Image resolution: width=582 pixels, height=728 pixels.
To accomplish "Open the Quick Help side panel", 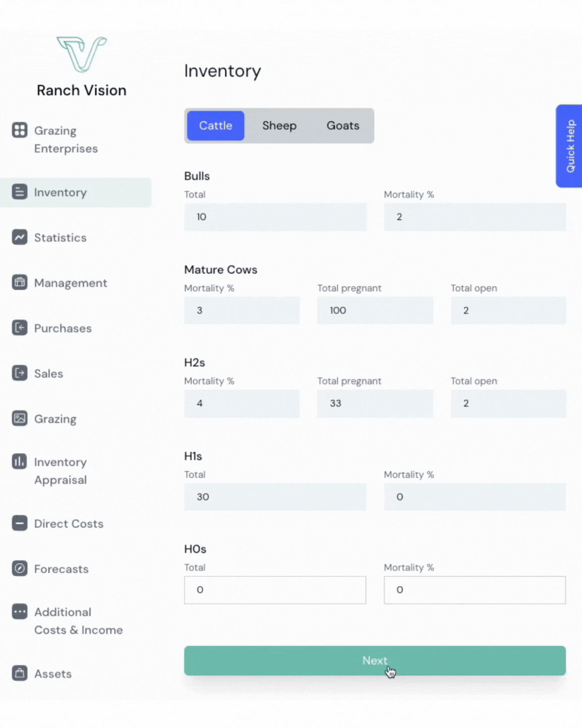I will coord(570,146).
